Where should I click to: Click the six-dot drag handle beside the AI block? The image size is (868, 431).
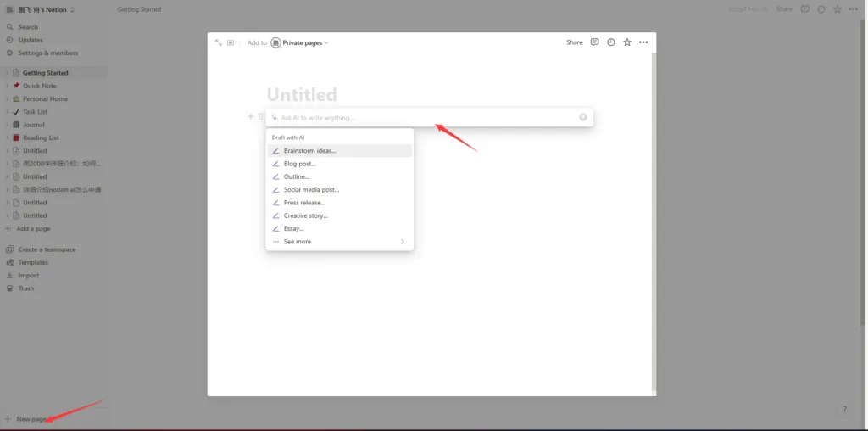(x=261, y=116)
